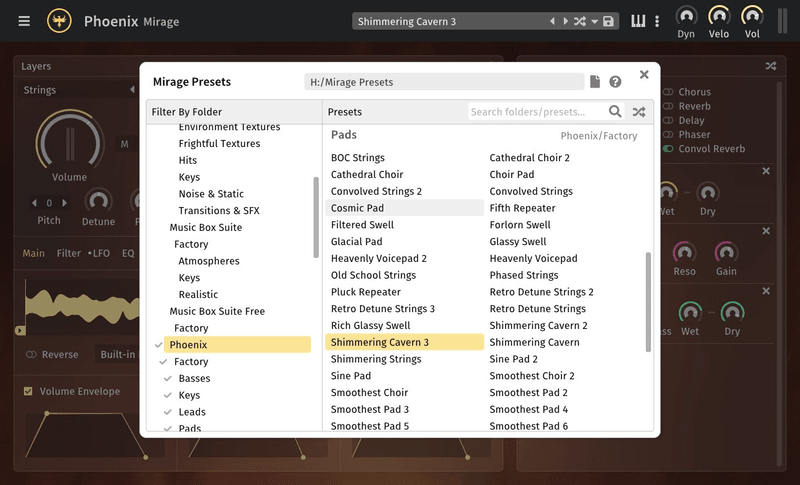Disable the Convol Reverb effect

click(668, 149)
